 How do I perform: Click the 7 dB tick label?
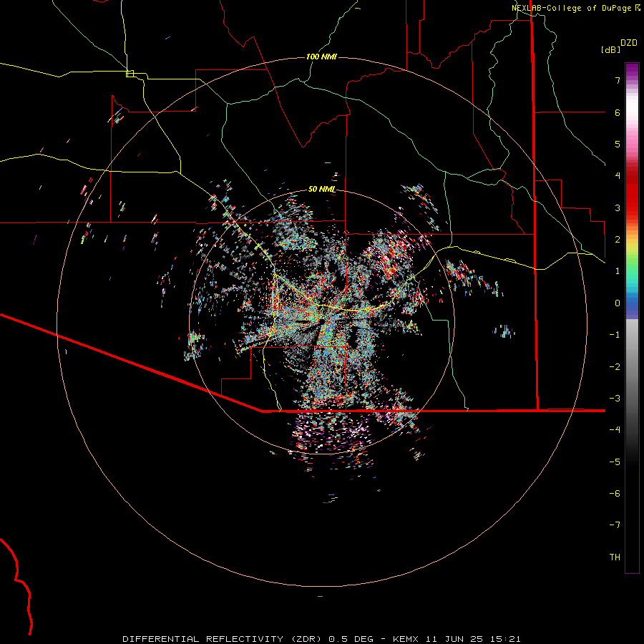(x=618, y=80)
